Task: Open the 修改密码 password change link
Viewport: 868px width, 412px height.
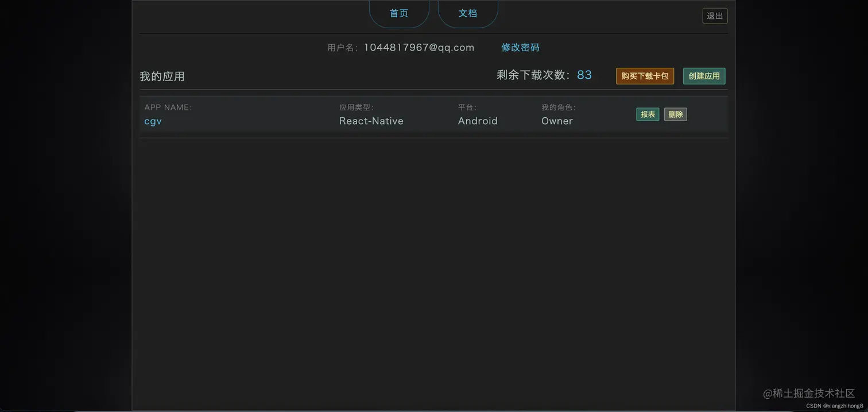Action: (520, 47)
